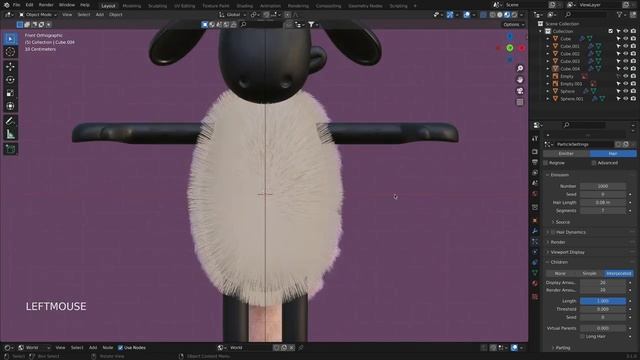Open the Object Data properties tab
640x360 pixels.
pyautogui.click(x=535, y=273)
